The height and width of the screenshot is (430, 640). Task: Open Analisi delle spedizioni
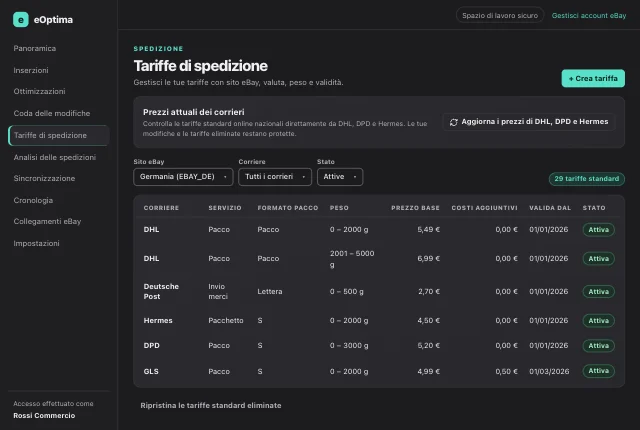[x=55, y=157]
